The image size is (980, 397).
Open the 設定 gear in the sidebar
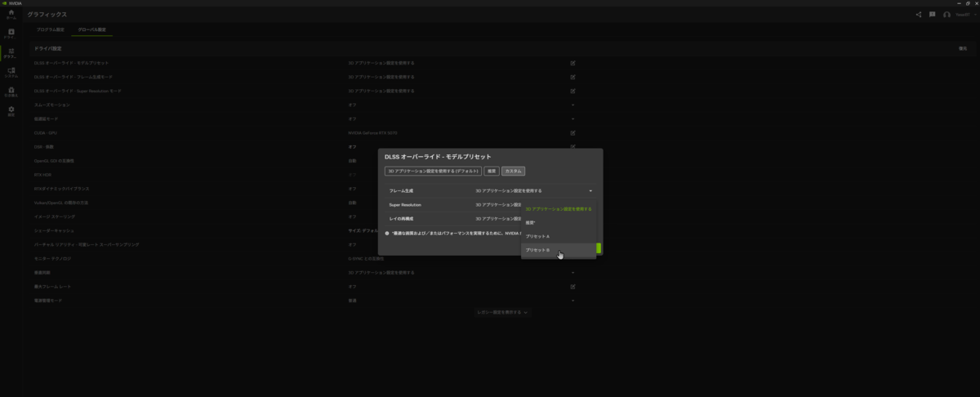[11, 111]
